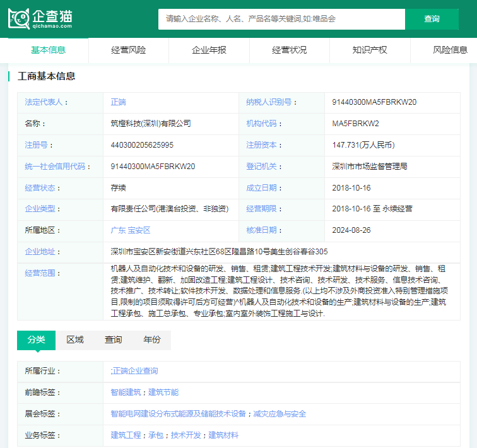Focus the company name search field
Viewport: 477px width, 448px height.
point(281,19)
